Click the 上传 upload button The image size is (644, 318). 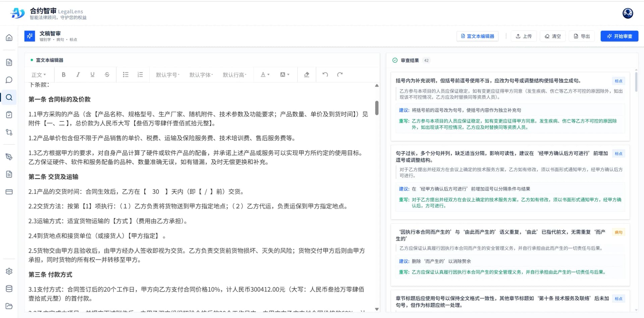tap(524, 36)
